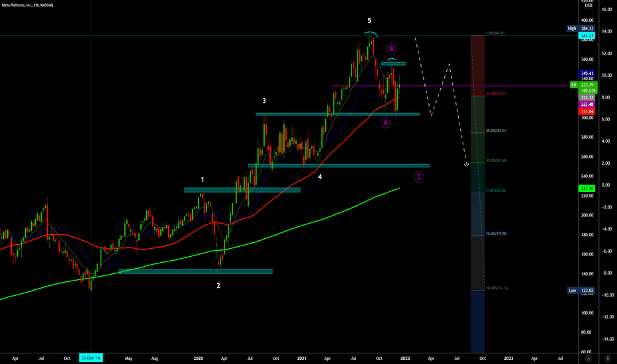Click the magenta 332.48 price tag
Screen dimensions: 617x364
pyautogui.click(x=587, y=105)
